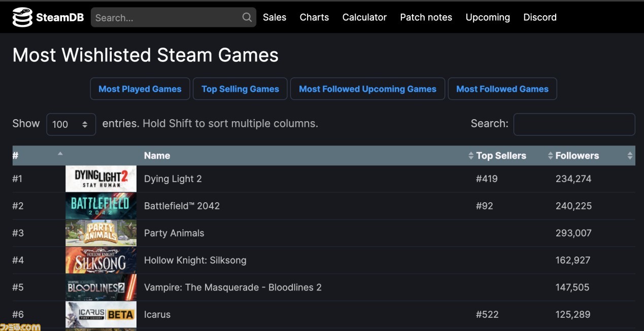644x331 pixels.
Task: Focus the top Search... field
Action: tap(174, 17)
